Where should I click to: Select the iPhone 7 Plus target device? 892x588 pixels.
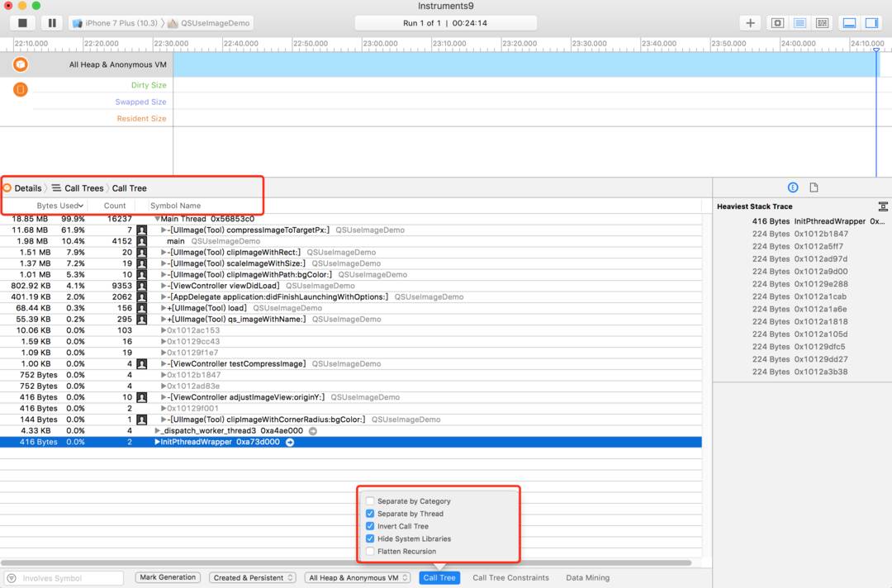click(116, 23)
